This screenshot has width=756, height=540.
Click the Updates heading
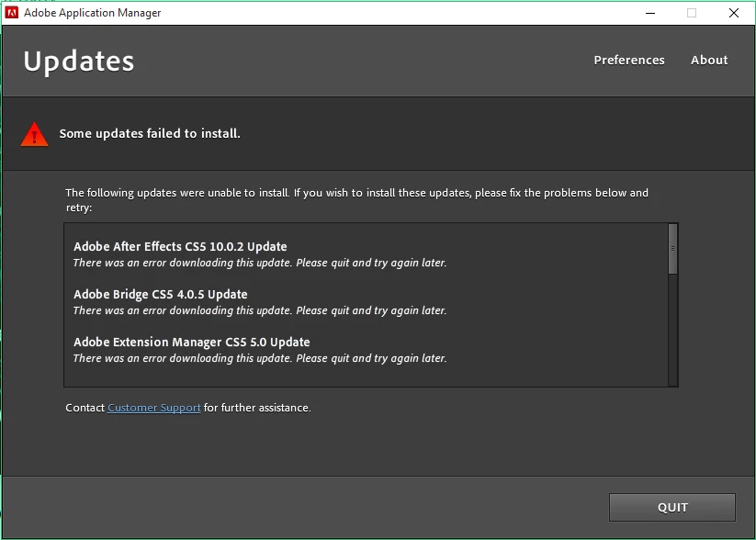click(79, 62)
